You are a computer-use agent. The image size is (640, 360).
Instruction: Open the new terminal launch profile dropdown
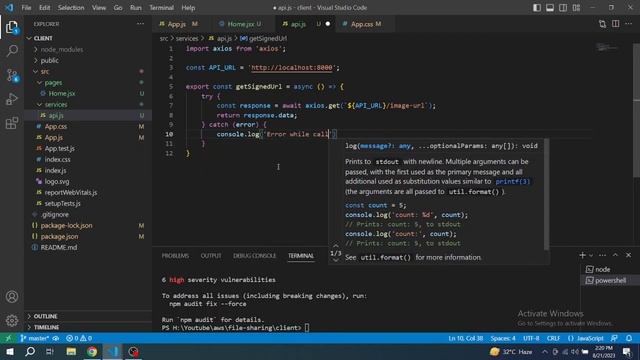point(591,255)
